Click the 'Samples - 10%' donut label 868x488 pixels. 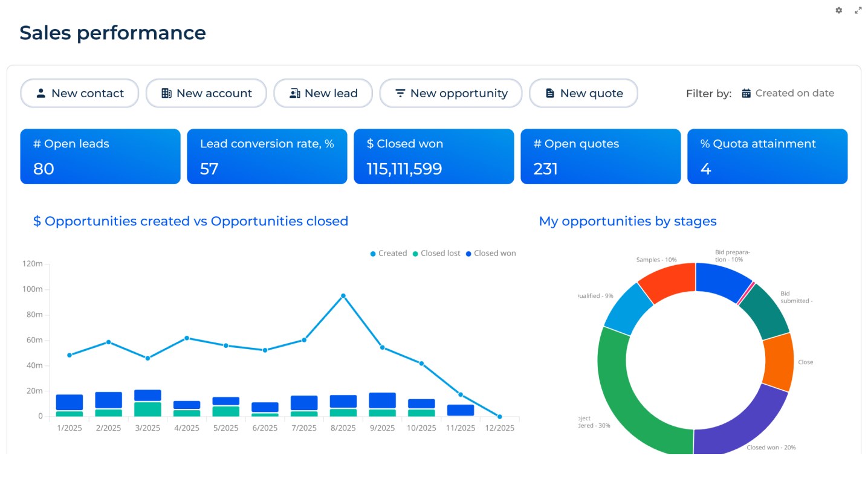coord(656,259)
